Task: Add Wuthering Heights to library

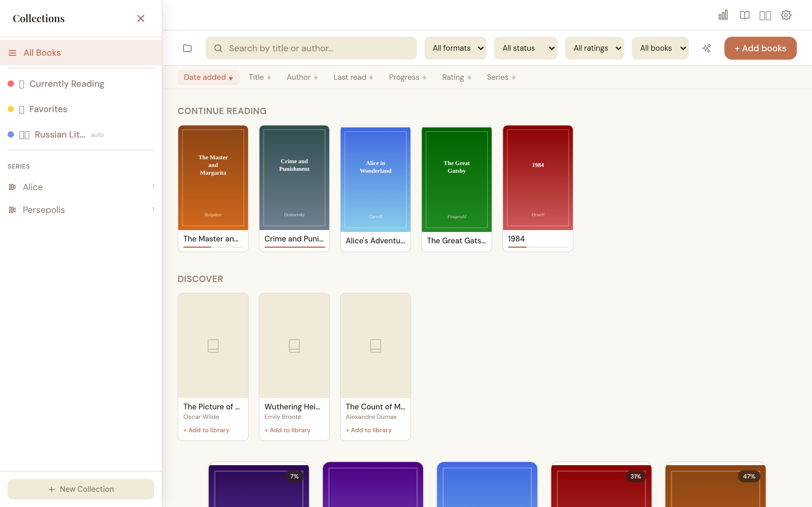Action: pyautogui.click(x=287, y=430)
